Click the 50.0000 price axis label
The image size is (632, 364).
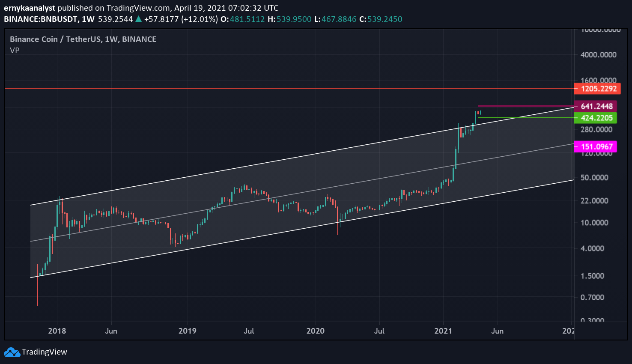[594, 178]
